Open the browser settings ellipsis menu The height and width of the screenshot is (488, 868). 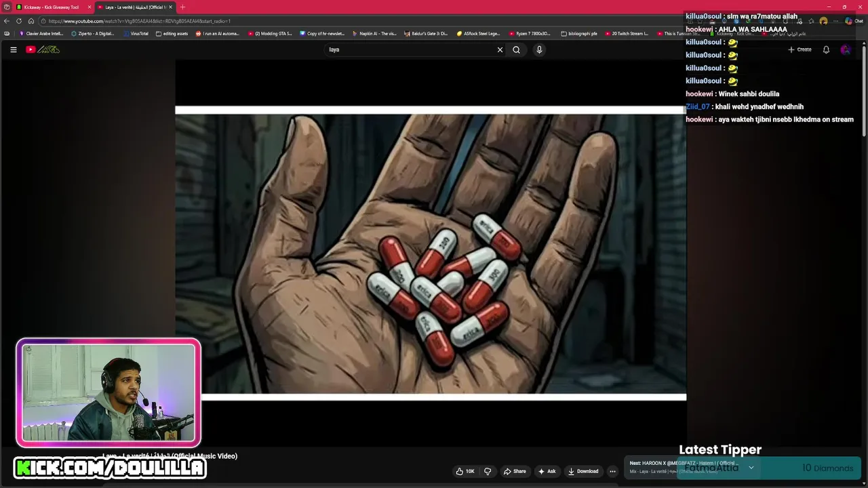[835, 21]
